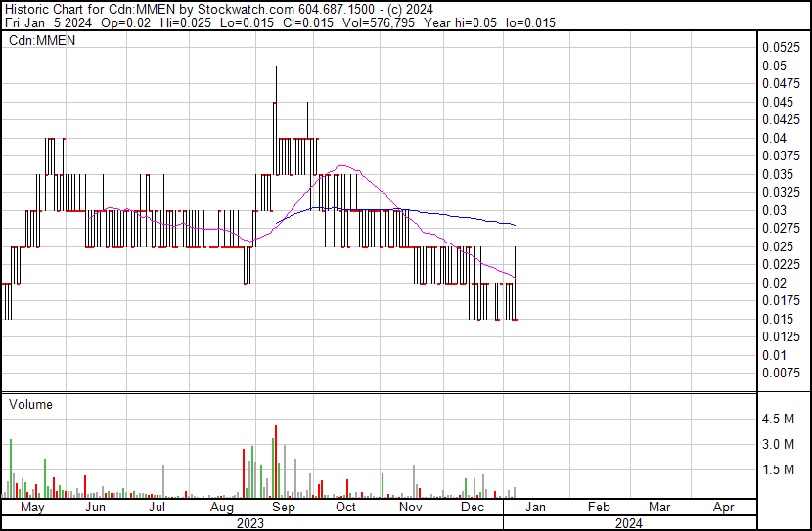Click the Sep month label

[x=284, y=508]
